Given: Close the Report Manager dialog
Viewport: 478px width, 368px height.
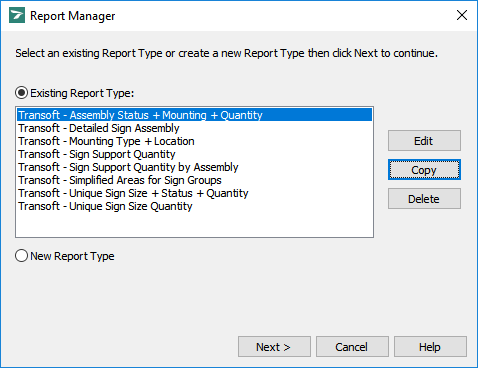Looking at the screenshot, I should (x=462, y=15).
